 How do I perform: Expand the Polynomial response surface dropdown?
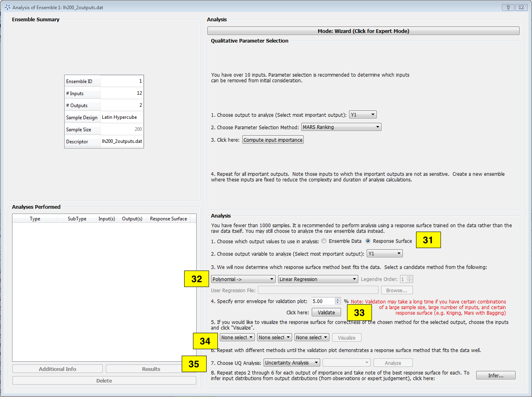pos(243,279)
